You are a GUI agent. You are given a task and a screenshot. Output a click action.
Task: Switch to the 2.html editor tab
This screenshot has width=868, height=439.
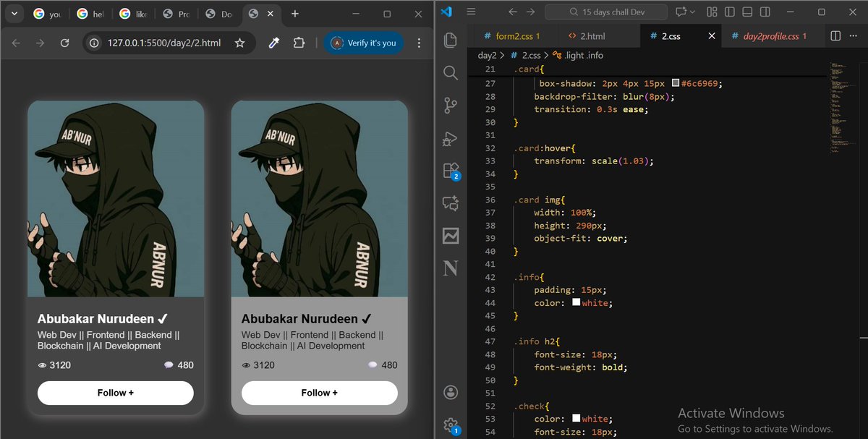pyautogui.click(x=598, y=35)
